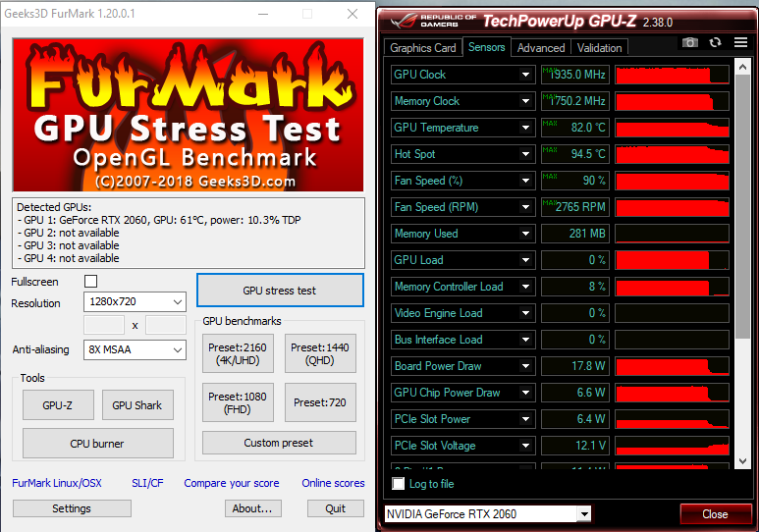Close GPU-Z with the Close button
The width and height of the screenshot is (759, 532).
pos(716,514)
